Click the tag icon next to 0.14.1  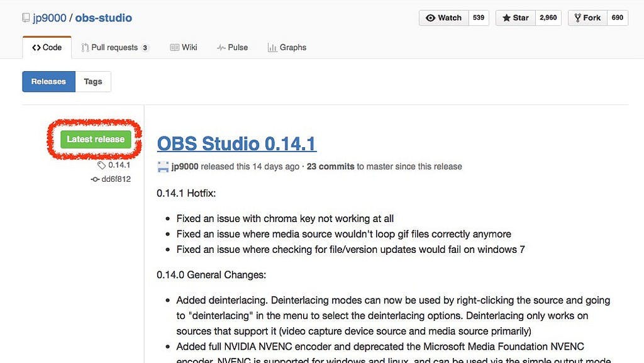101,165
